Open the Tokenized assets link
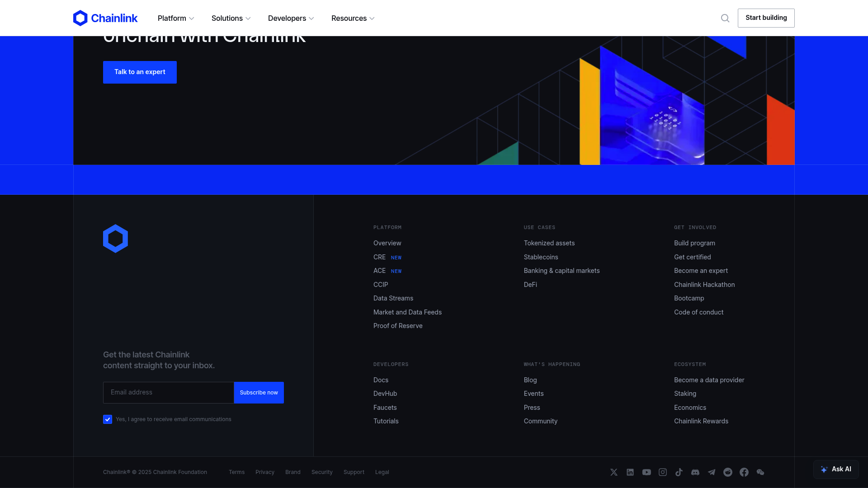The height and width of the screenshot is (488, 868). [549, 243]
